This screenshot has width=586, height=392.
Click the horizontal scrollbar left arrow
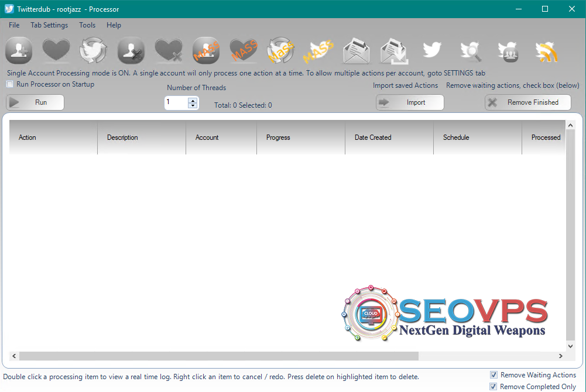pos(14,356)
